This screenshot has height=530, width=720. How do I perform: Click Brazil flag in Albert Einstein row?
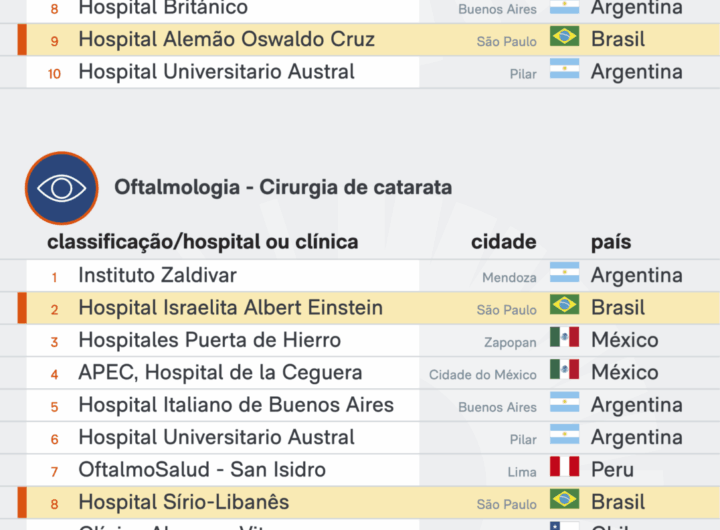(x=564, y=306)
